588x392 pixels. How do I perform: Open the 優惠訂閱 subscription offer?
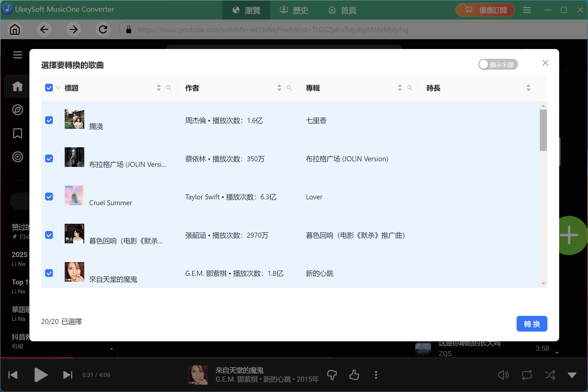tap(485, 10)
